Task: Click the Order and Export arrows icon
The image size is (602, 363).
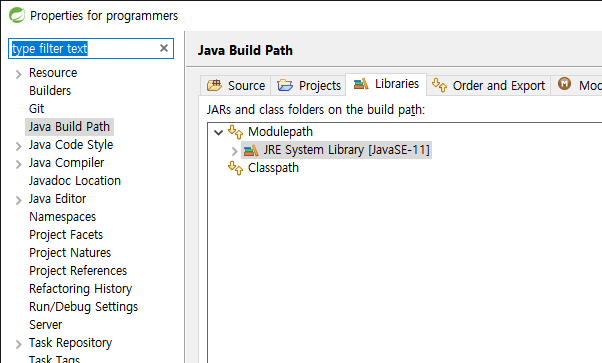Action: point(439,85)
